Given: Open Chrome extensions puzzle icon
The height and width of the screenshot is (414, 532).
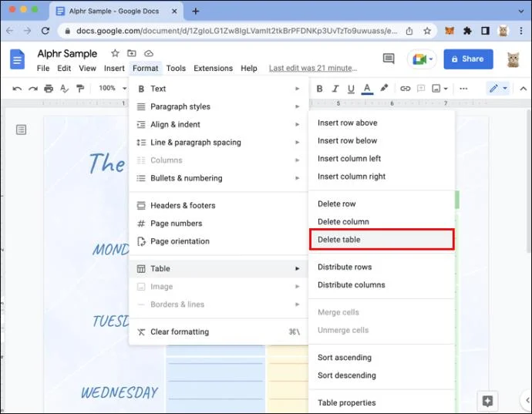Looking at the screenshot, I should (x=467, y=31).
